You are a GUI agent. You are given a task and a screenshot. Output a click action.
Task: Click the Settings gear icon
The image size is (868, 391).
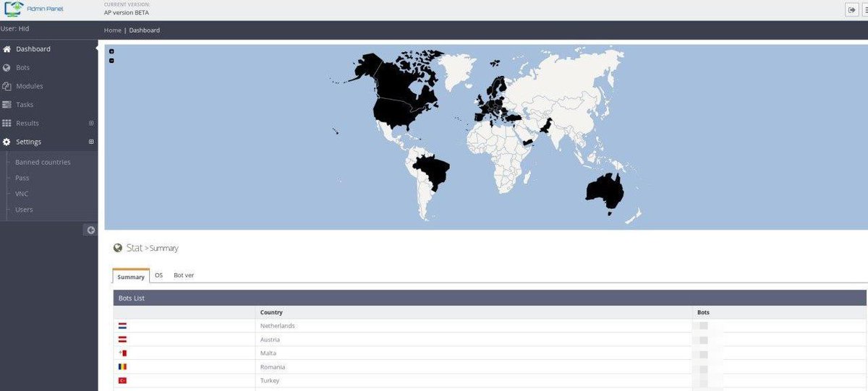coord(7,142)
